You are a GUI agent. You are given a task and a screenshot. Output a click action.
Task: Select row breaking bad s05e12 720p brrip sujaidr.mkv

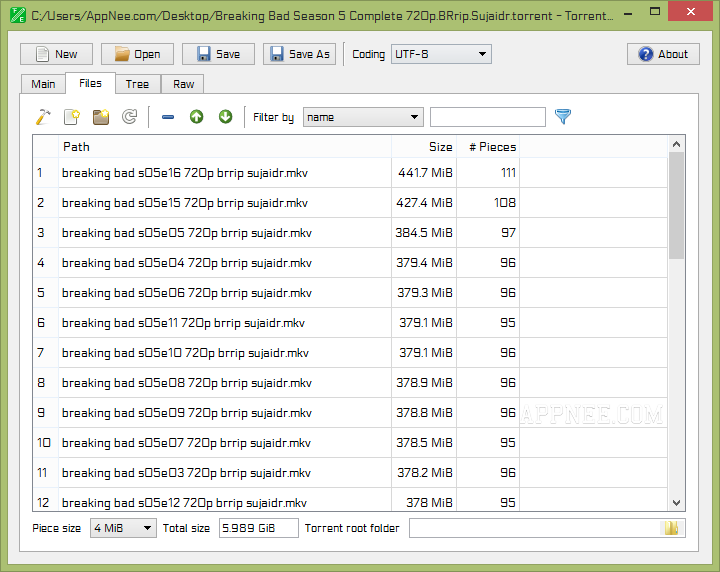pos(350,500)
